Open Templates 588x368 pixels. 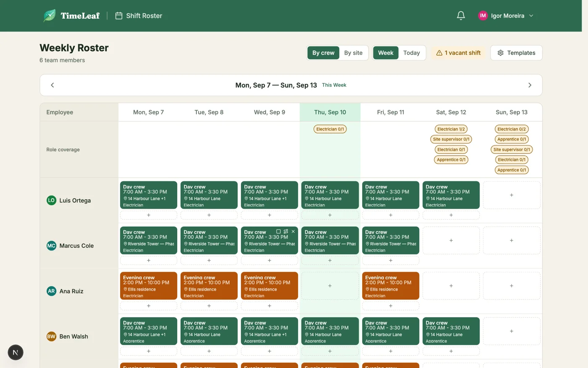click(x=516, y=53)
